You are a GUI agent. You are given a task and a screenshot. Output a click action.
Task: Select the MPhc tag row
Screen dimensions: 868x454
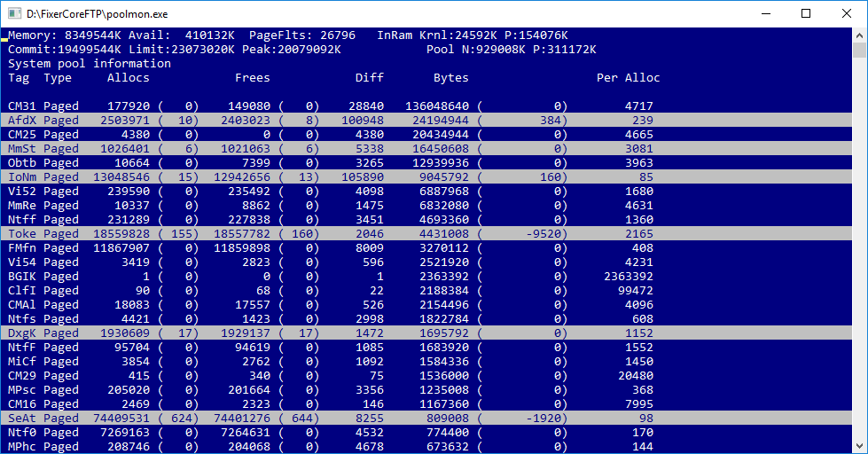(x=426, y=447)
